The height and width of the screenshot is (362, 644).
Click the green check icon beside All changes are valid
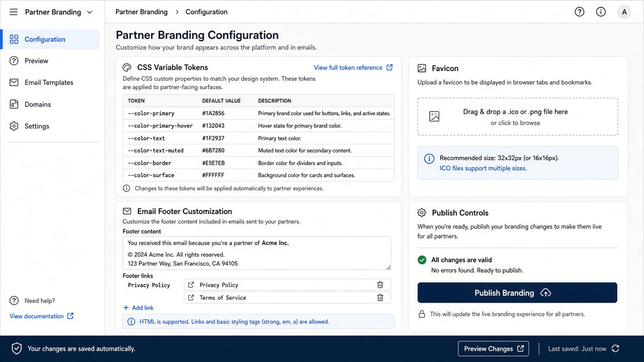(422, 260)
